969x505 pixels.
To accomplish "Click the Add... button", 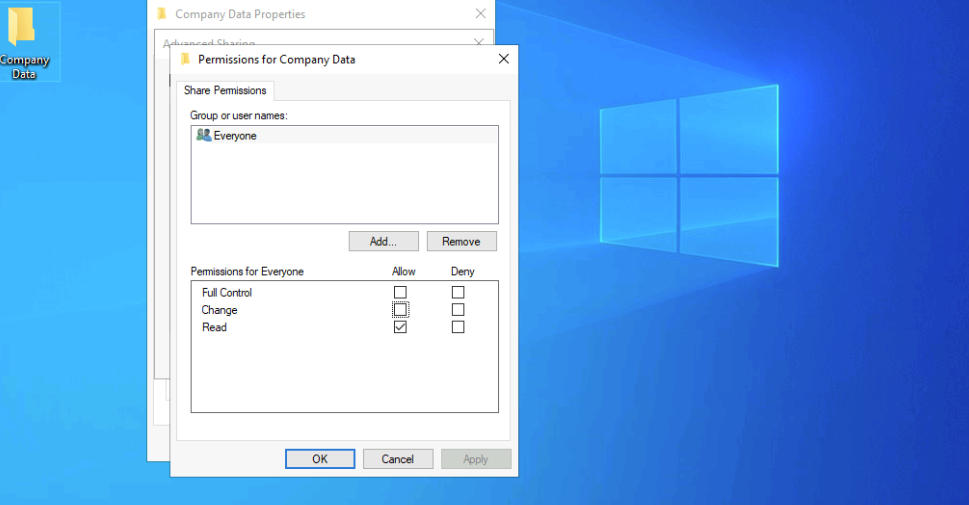I will pos(383,241).
